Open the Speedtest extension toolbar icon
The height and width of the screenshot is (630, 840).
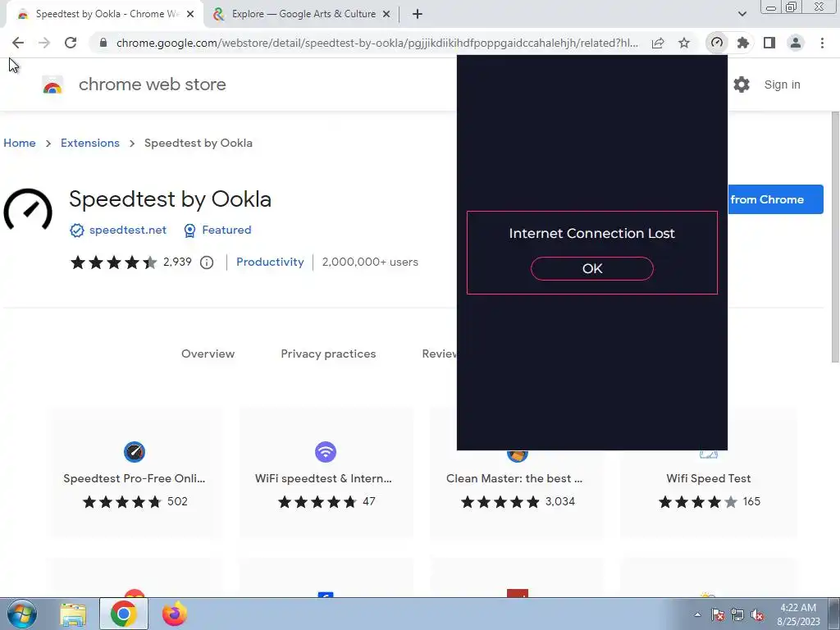click(x=717, y=43)
